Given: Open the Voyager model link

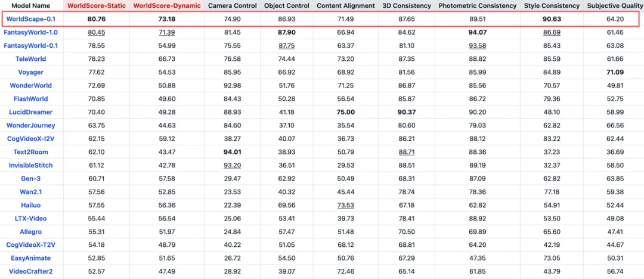Looking at the screenshot, I should click(x=31, y=72).
